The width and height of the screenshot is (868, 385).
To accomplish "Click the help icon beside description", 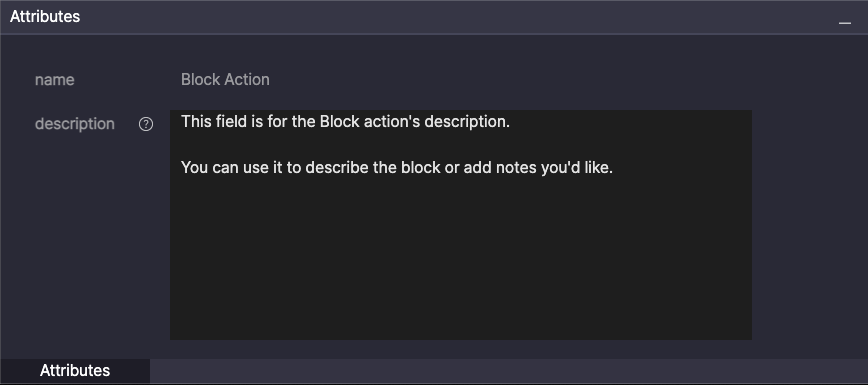I will click(146, 124).
